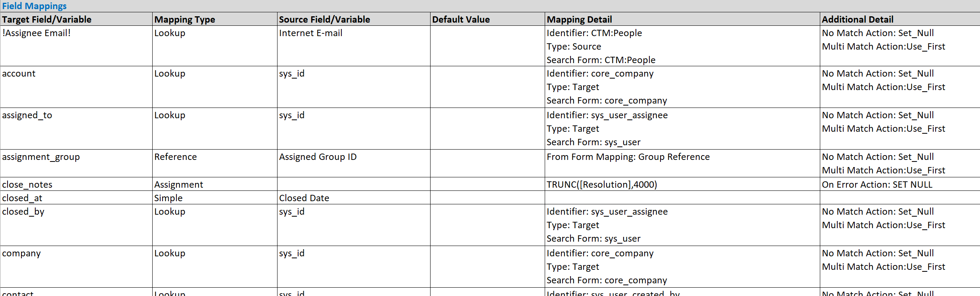This screenshot has width=980, height=296.
Task: Click the Source Field/Variable column header
Action: pos(354,19)
